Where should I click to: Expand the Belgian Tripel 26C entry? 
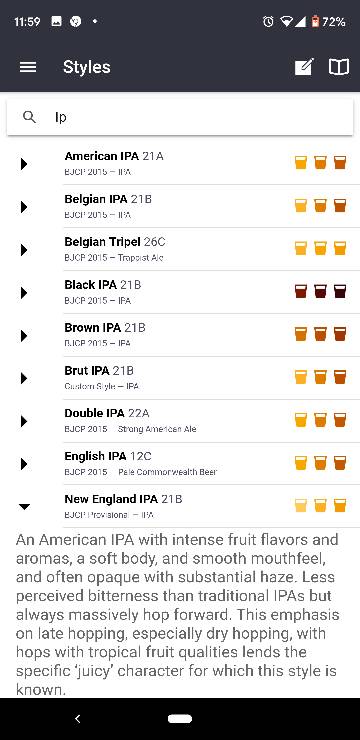point(24,250)
